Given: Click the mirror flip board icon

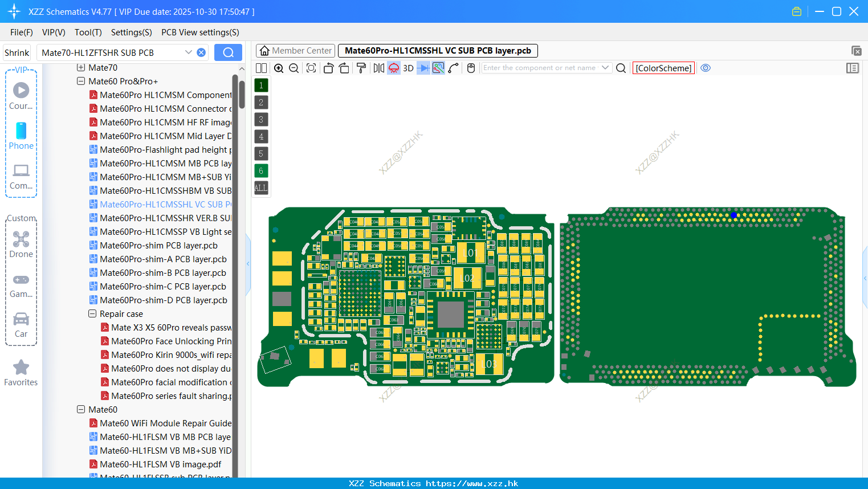Looking at the screenshot, I should (378, 68).
